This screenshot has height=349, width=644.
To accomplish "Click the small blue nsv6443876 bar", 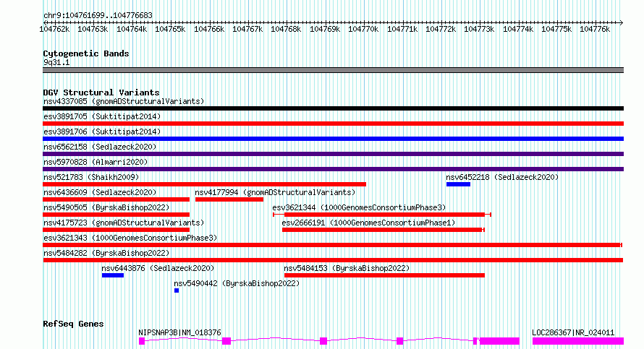I will tap(113, 275).
